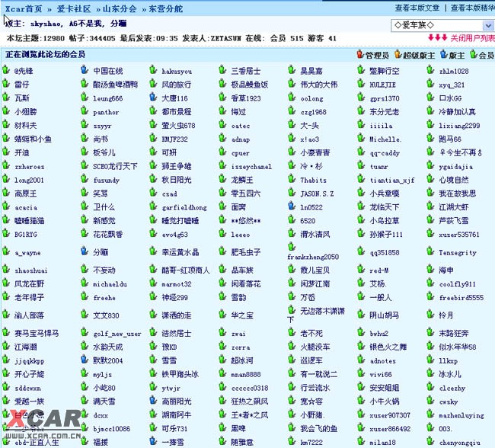
Task: Open member profile chenyongqiu
Action: point(460,443)
